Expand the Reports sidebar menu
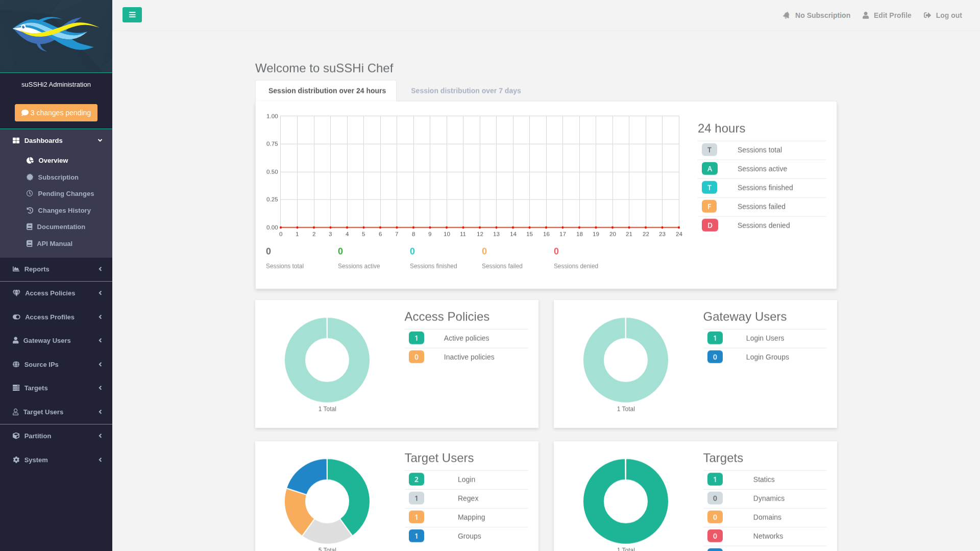 [56, 269]
